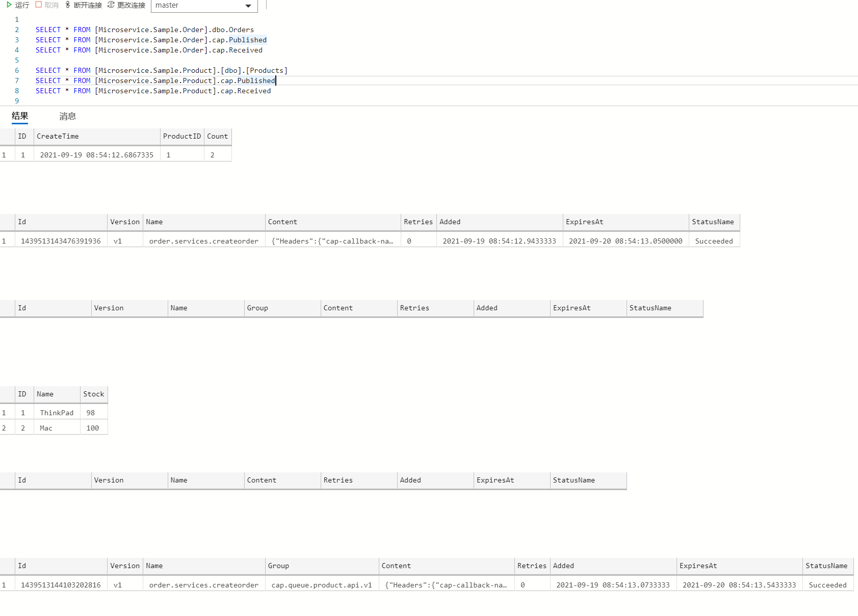Switch to the 消息 (Messages) tab
Viewport: 858px width, 616px height.
click(67, 116)
